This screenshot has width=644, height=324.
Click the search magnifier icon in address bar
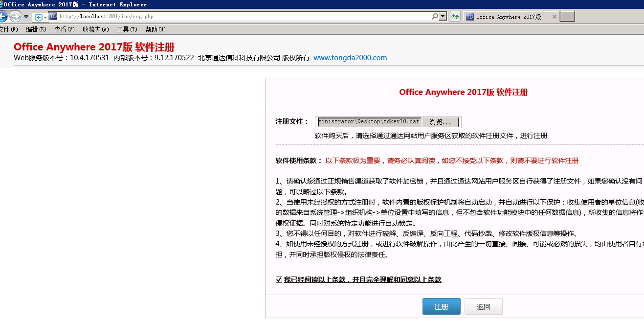click(435, 16)
